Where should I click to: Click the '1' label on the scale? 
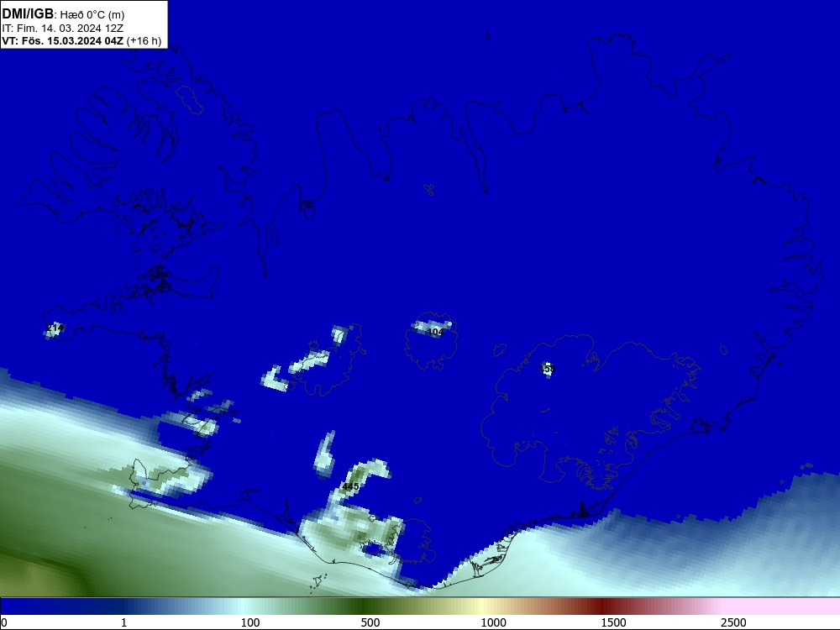click(123, 622)
